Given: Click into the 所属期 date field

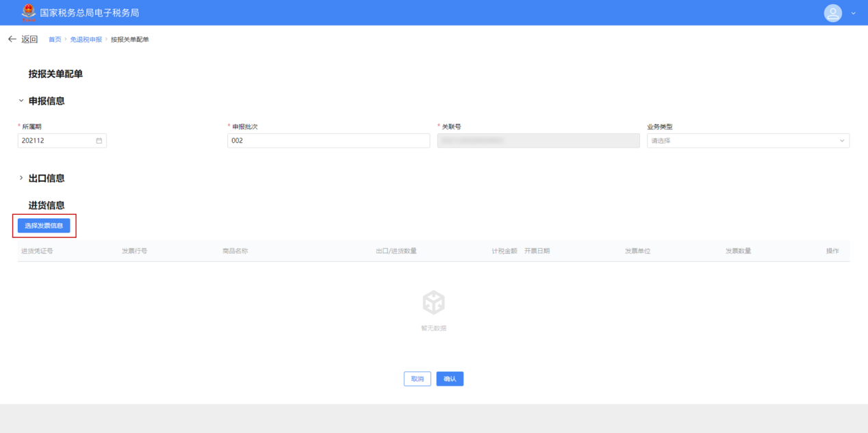Looking at the screenshot, I should 55,141.
